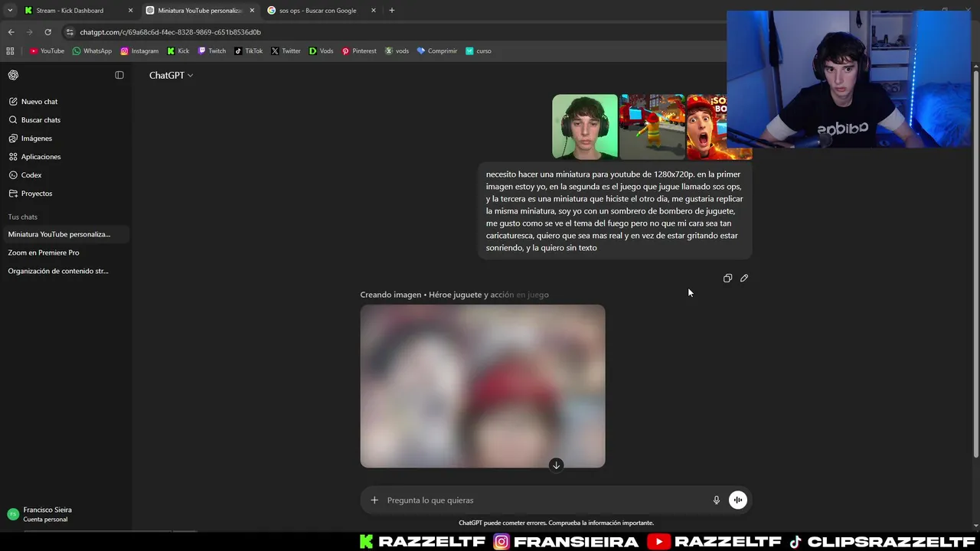The width and height of the screenshot is (980, 551).
Task: Open Pinterest bookmark
Action: 359,51
